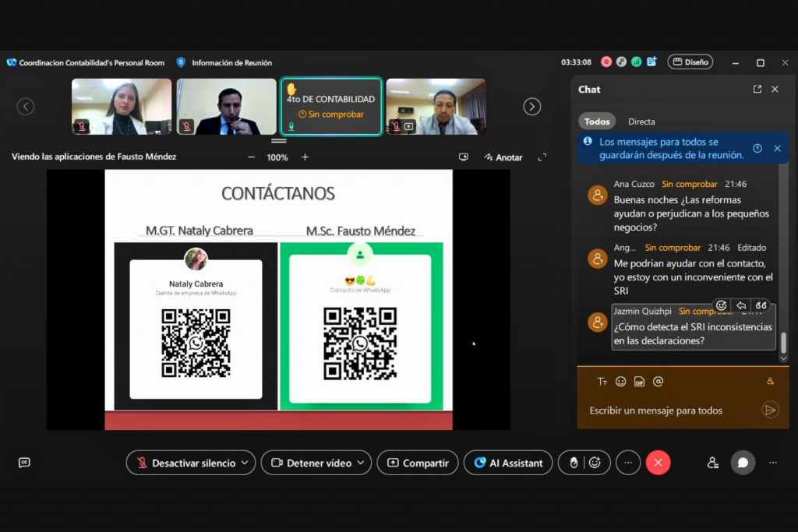Click the chat recipient selector icon
The height and width of the screenshot is (532, 798).
(771, 382)
